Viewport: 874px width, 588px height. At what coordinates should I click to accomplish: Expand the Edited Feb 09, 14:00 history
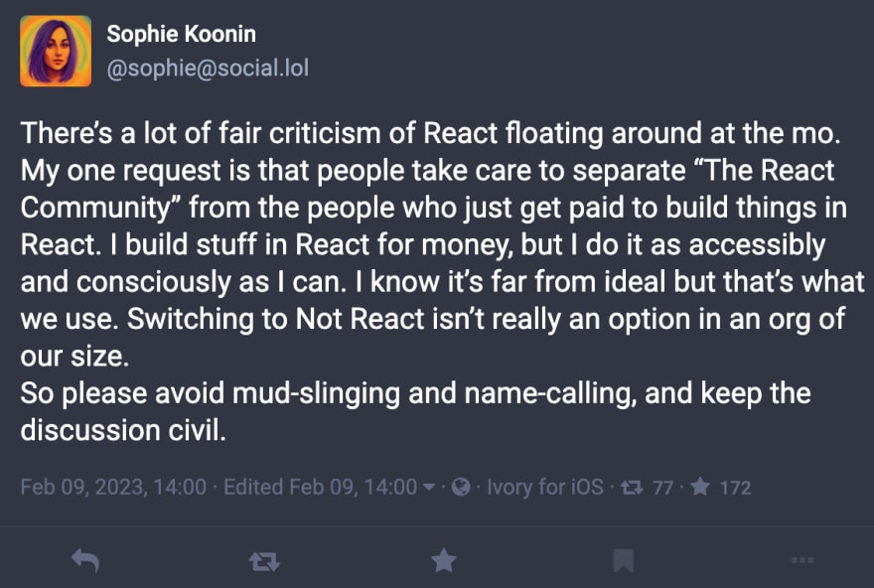[x=320, y=487]
